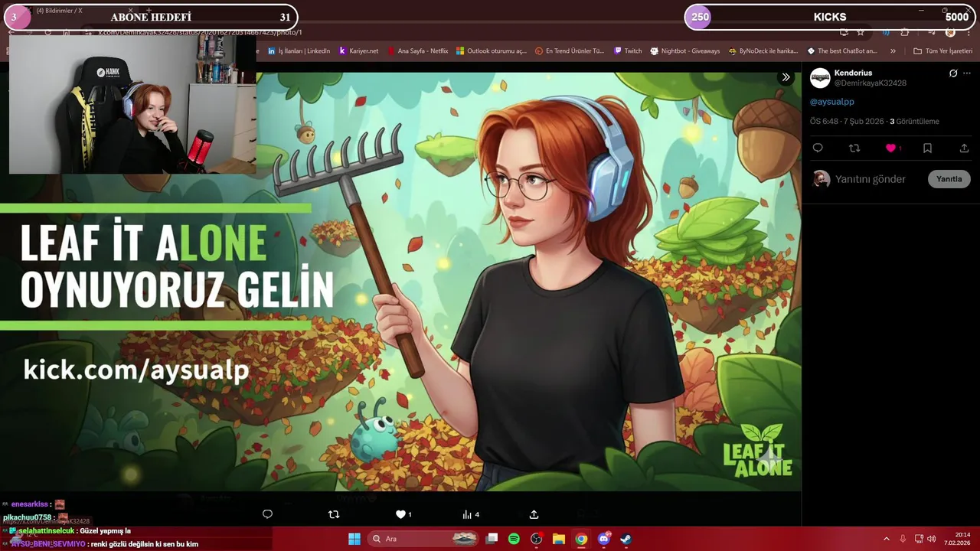Open File Explorer from the taskbar
This screenshot has height=551, width=980.
coord(559,539)
